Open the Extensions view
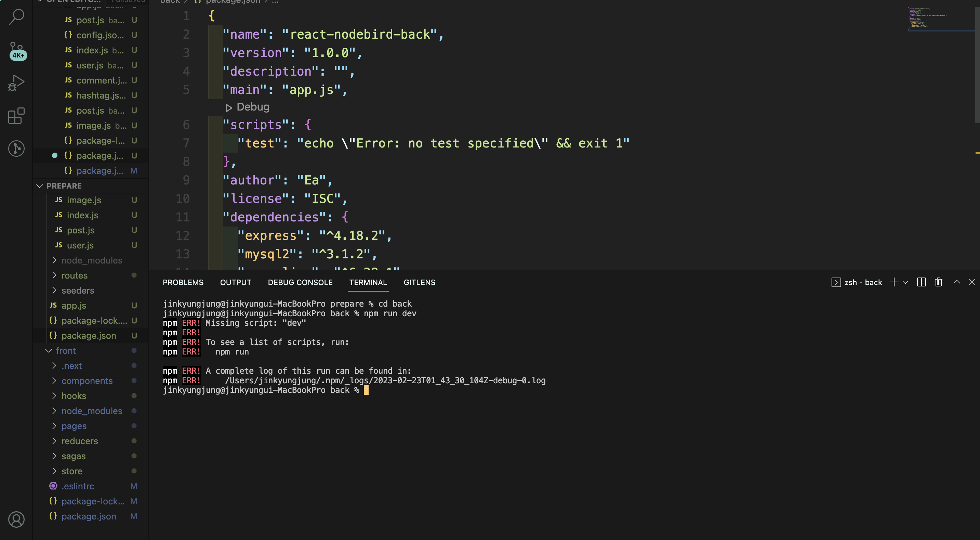Viewport: 980px width, 540px height. (16, 116)
